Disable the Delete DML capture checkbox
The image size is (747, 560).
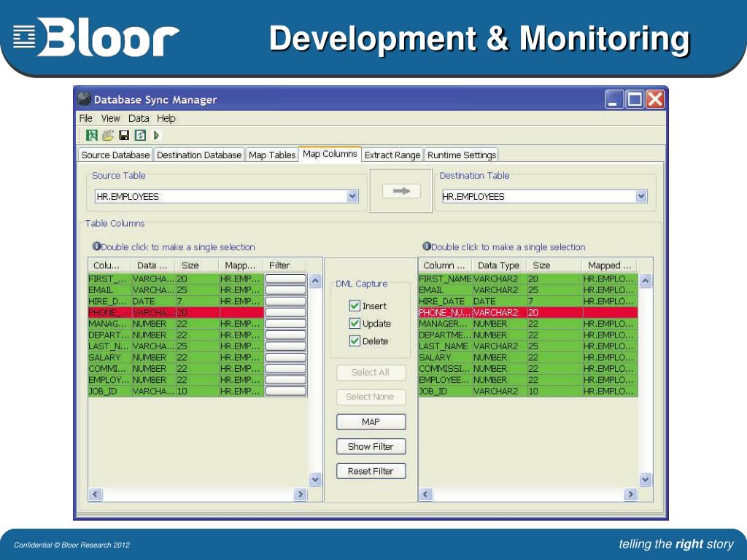[355, 341]
